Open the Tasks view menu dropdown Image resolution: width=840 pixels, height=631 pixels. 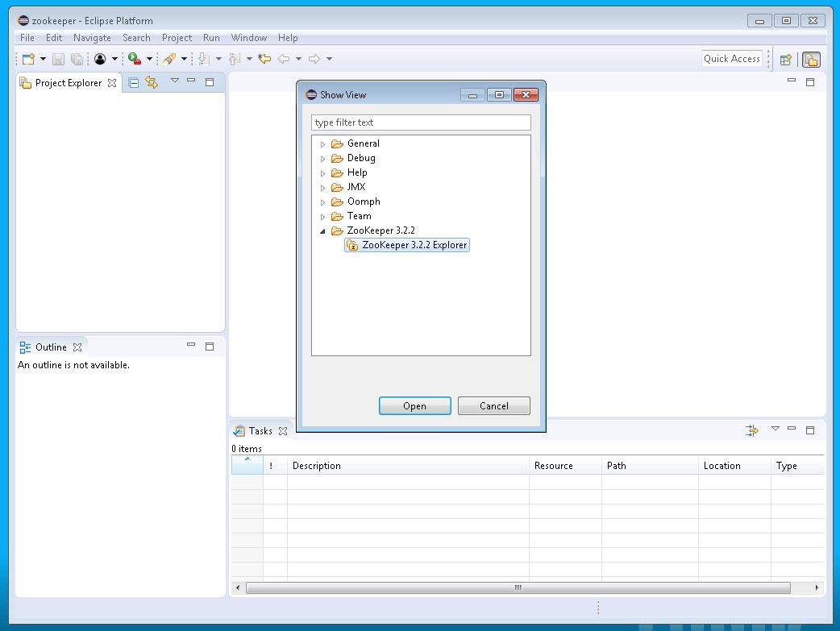tap(775, 429)
